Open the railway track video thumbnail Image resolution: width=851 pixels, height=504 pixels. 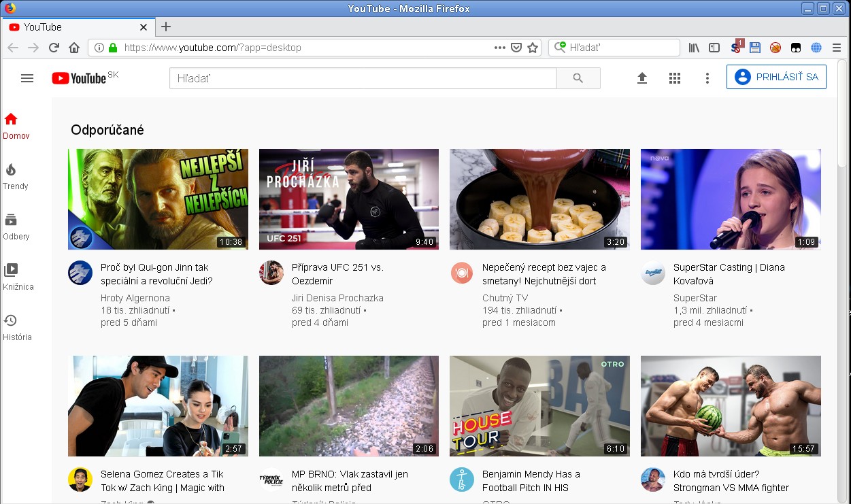(349, 406)
